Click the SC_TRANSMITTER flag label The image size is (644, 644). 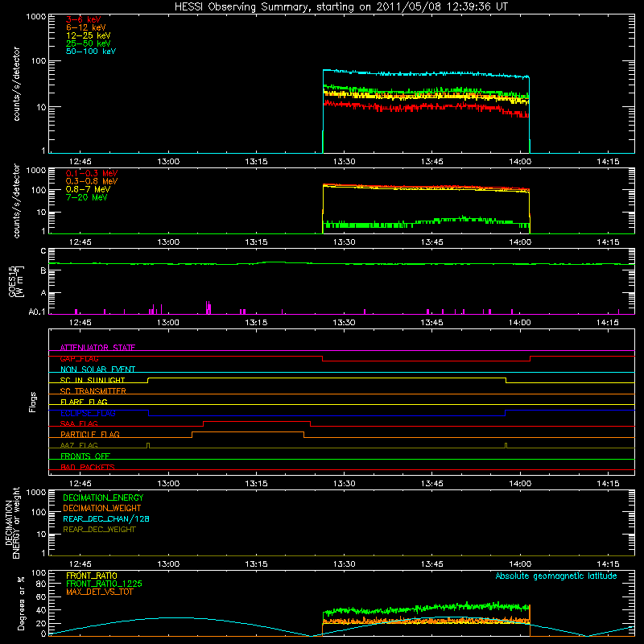tap(93, 391)
